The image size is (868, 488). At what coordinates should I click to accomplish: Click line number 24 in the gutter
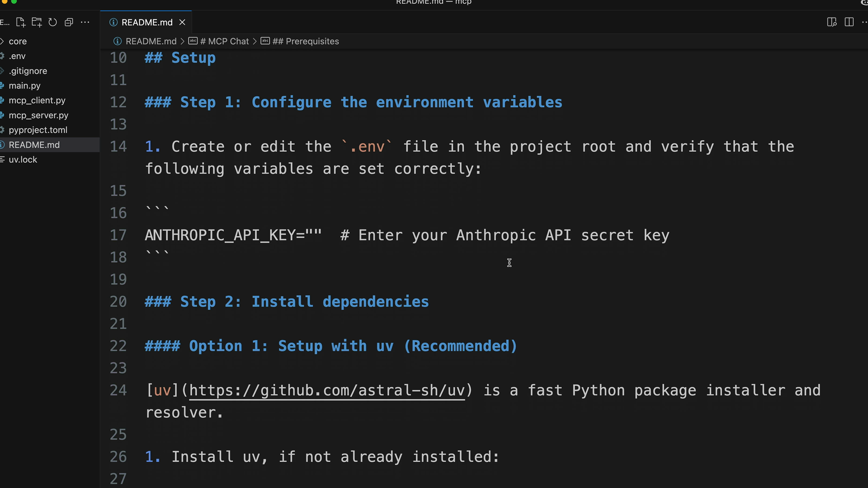coord(118,390)
